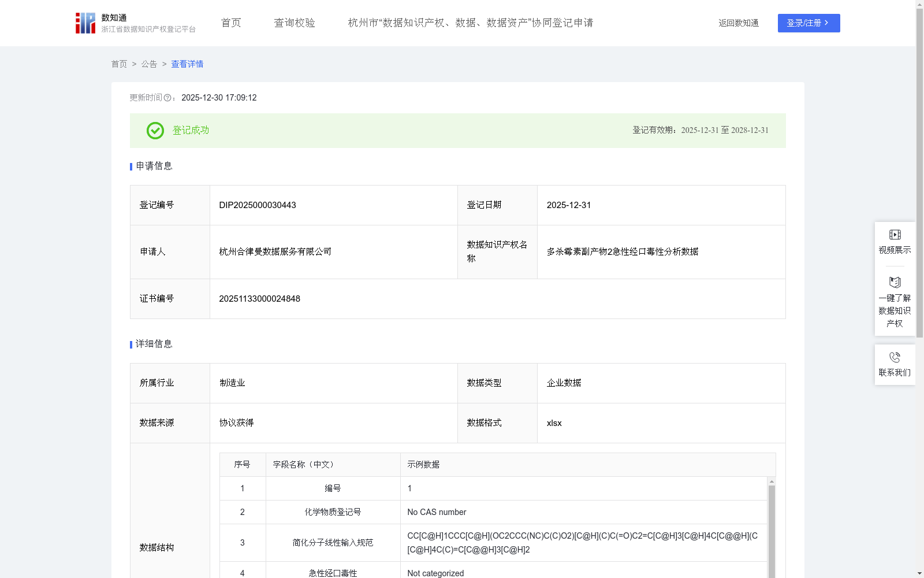Click the 数知通 platform logo
This screenshot has height=578, width=924.
point(135,23)
